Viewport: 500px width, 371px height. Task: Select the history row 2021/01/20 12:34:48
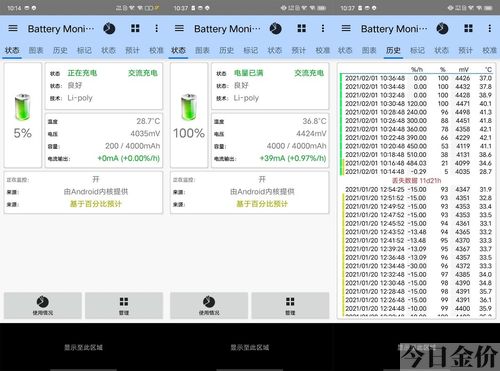point(418,266)
